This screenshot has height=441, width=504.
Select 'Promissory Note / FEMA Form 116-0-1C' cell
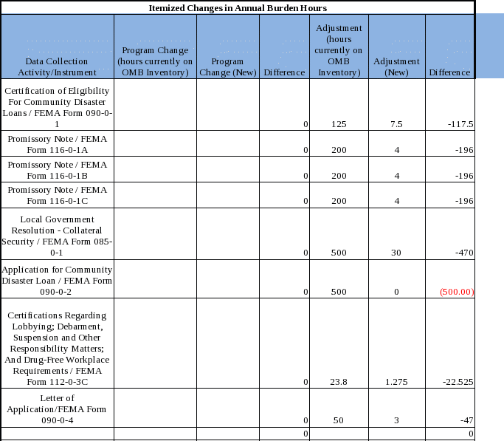point(58,195)
